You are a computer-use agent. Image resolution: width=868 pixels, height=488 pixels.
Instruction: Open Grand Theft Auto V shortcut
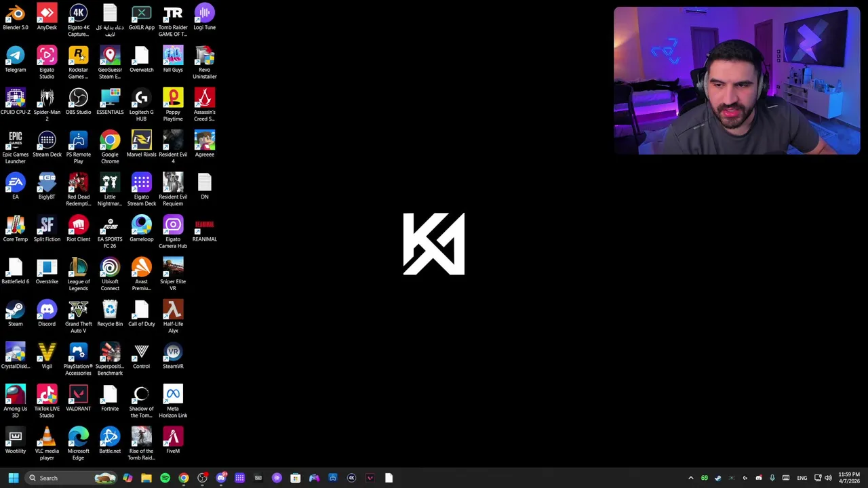[x=78, y=317]
